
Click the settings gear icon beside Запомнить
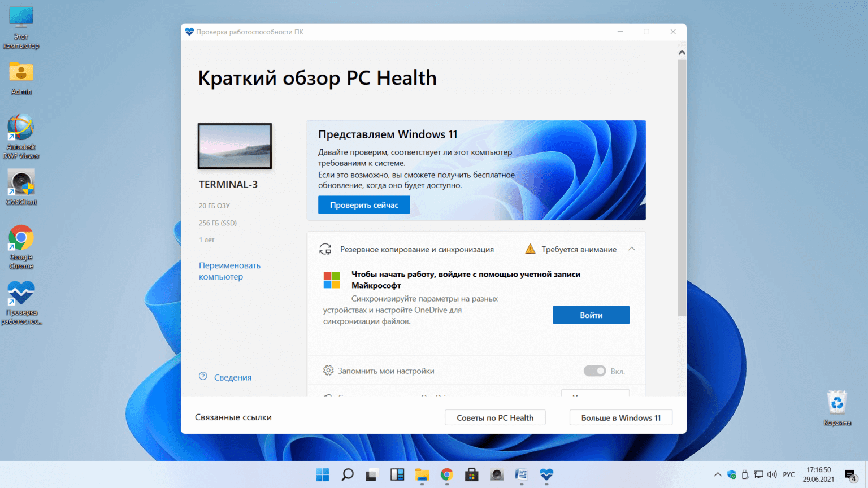tap(328, 371)
